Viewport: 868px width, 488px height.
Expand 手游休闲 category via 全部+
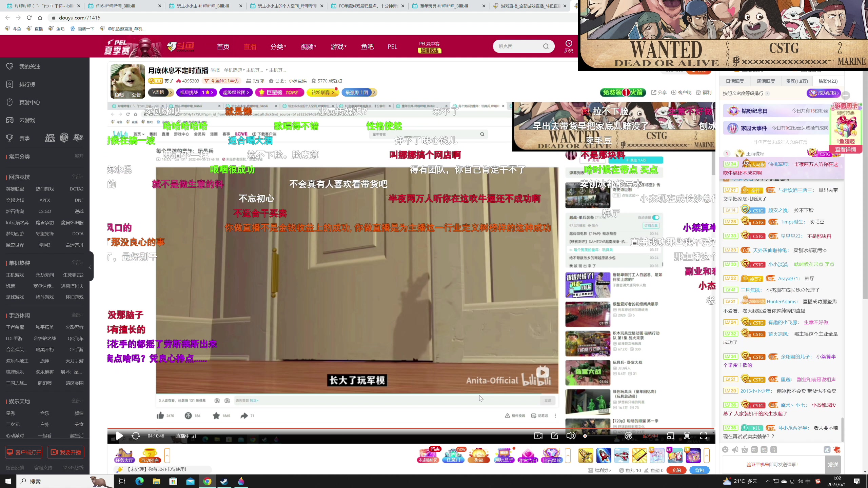[x=77, y=315]
